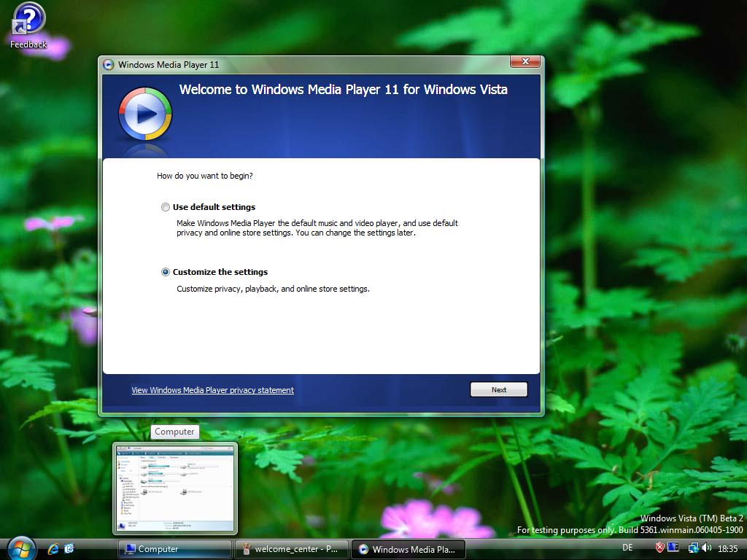747x560 pixels.
Task: Open the red security shield tray icon
Action: tap(659, 548)
